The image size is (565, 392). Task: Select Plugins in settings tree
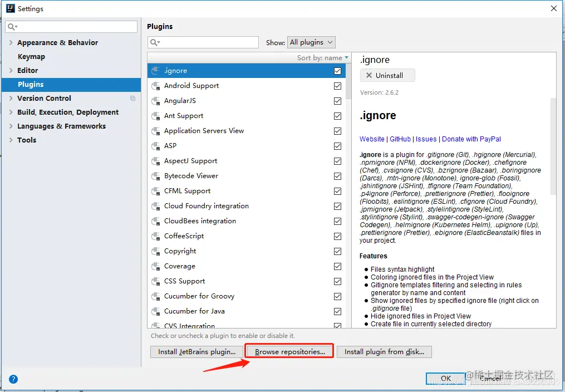[x=71, y=84]
